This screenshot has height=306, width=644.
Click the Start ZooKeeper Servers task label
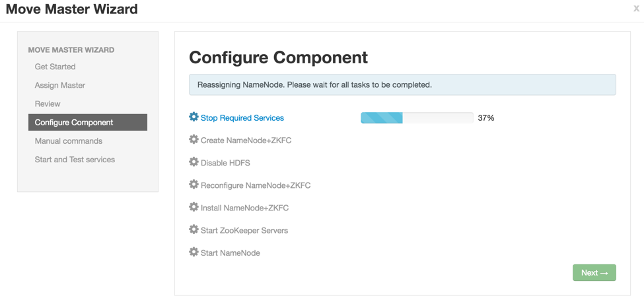pos(244,230)
